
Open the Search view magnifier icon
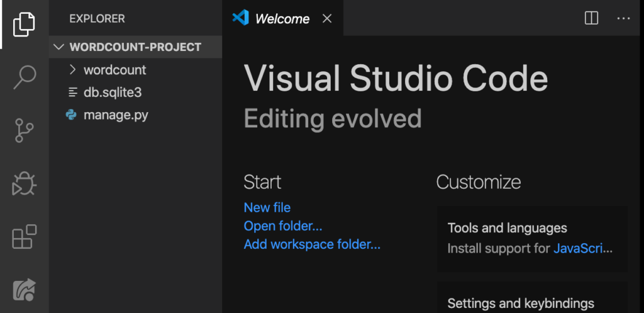[x=25, y=77]
